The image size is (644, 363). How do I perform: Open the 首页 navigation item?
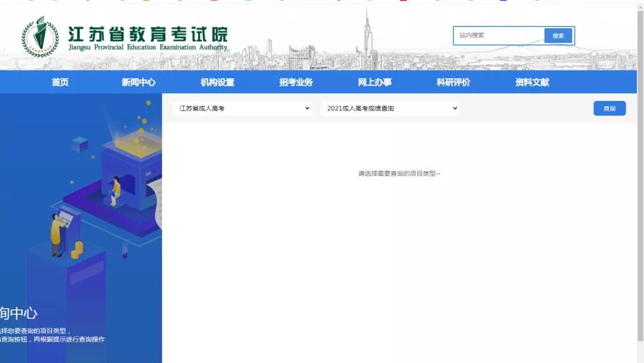pyautogui.click(x=60, y=82)
